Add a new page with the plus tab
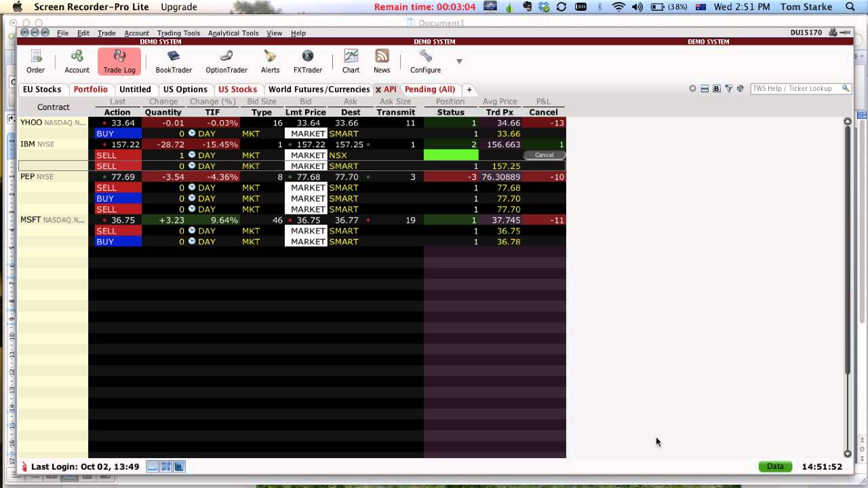 click(x=469, y=89)
